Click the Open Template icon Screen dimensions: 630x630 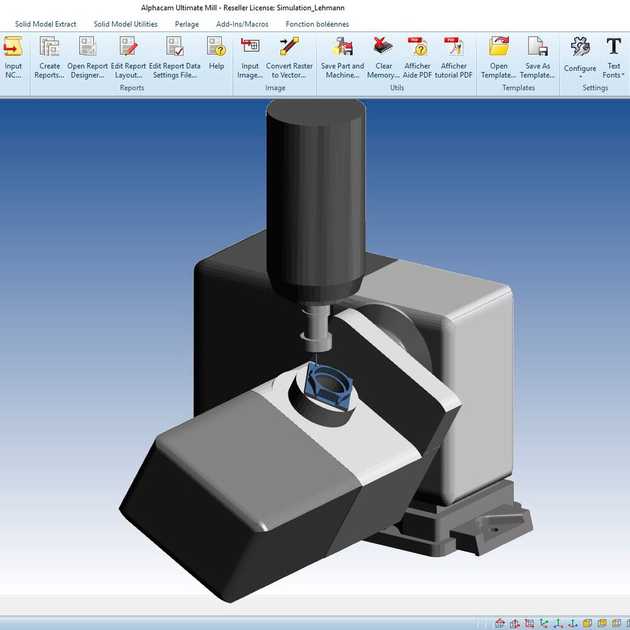(499, 47)
